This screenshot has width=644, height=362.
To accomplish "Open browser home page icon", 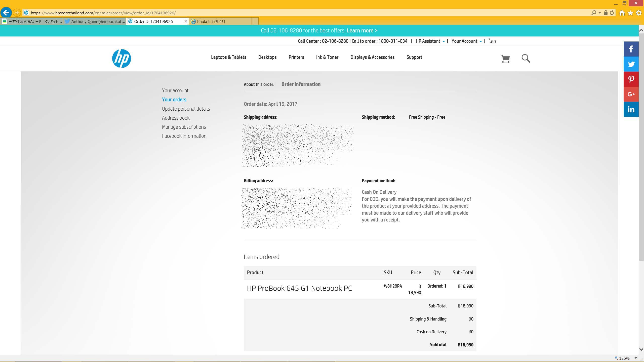I will (x=622, y=13).
